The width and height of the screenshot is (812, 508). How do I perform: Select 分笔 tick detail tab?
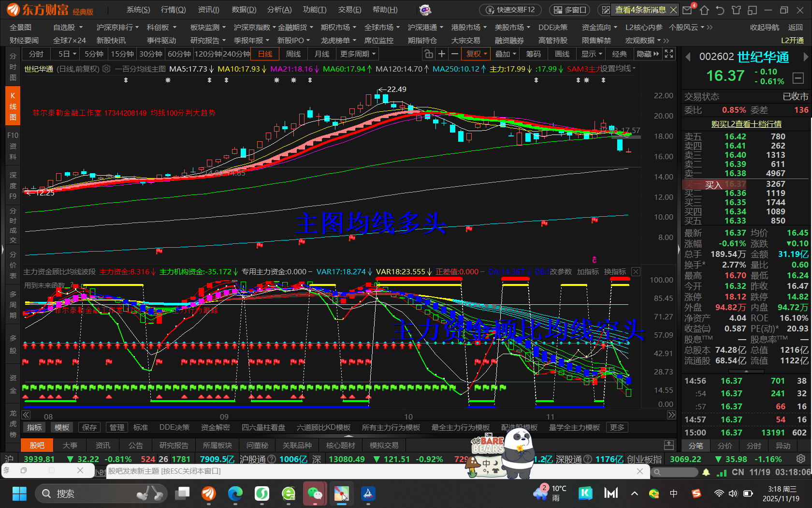coord(696,446)
